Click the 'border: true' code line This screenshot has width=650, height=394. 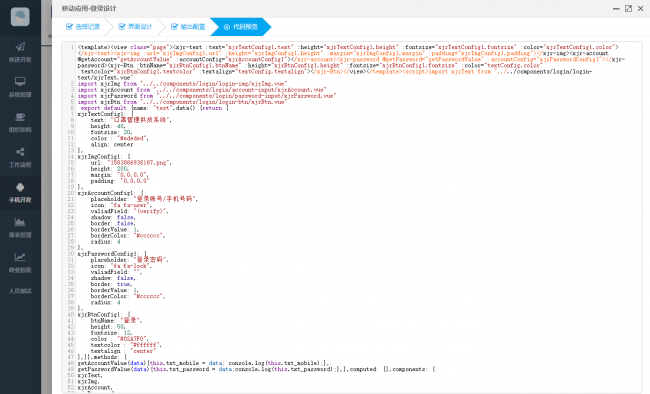(x=112, y=284)
